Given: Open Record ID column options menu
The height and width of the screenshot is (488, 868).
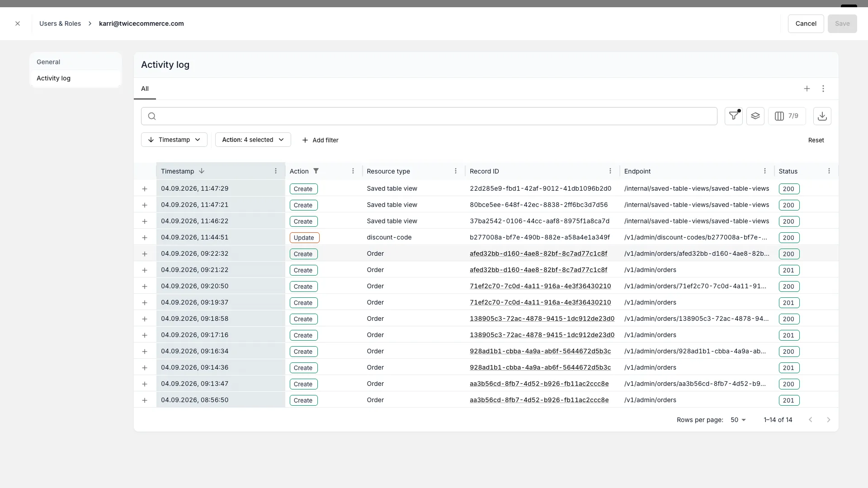Looking at the screenshot, I should tap(610, 171).
